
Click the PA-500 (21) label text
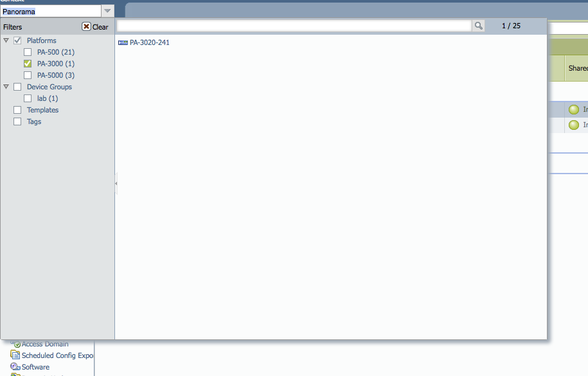[56, 52]
